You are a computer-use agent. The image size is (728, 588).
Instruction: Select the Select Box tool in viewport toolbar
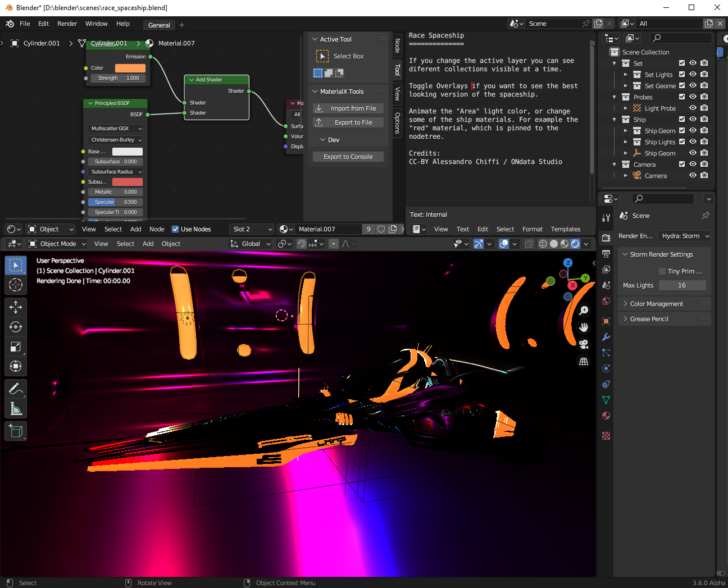click(16, 265)
